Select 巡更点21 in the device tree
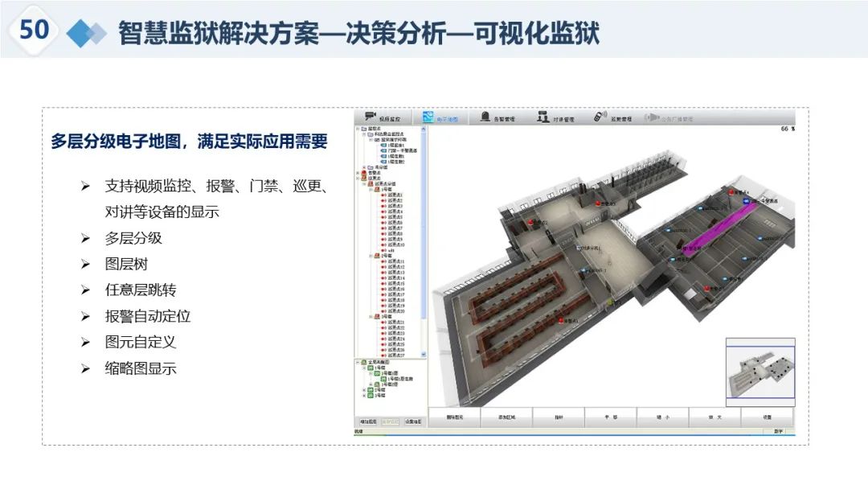The width and height of the screenshot is (868, 489). pos(396,322)
